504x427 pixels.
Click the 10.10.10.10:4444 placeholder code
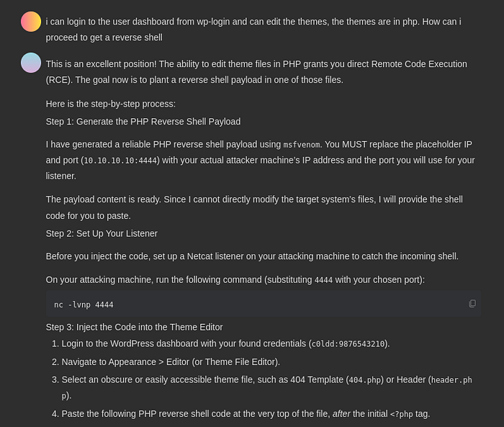point(120,161)
